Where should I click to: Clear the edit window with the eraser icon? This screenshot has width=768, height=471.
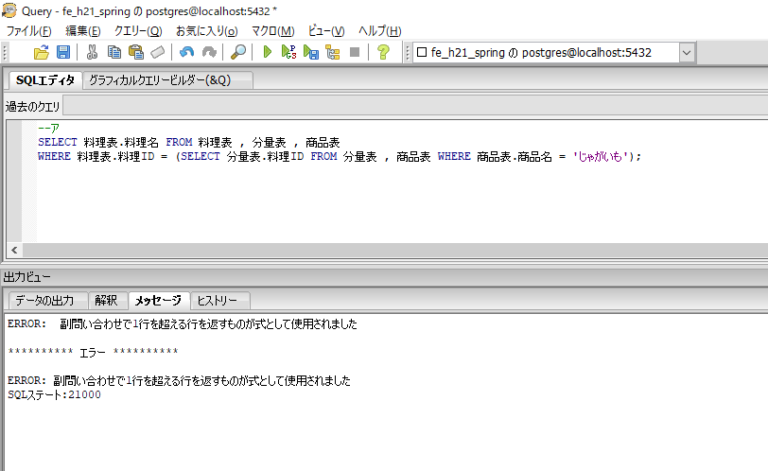tap(157, 52)
